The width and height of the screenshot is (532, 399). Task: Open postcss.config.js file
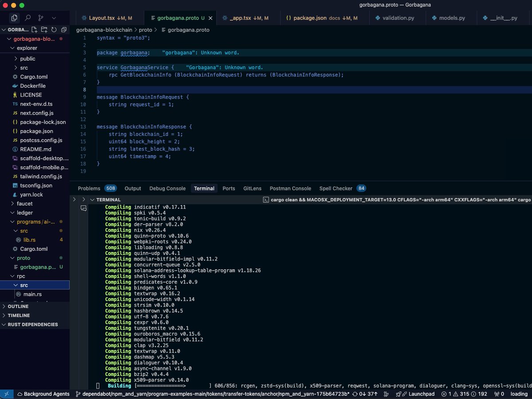pos(41,140)
